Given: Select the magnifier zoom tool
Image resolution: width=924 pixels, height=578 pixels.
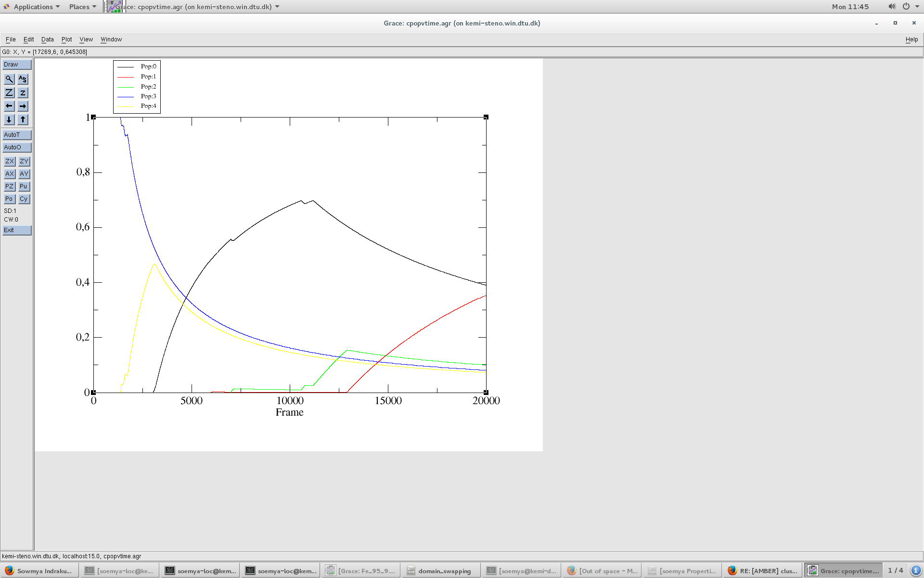Looking at the screenshot, I should (x=9, y=79).
